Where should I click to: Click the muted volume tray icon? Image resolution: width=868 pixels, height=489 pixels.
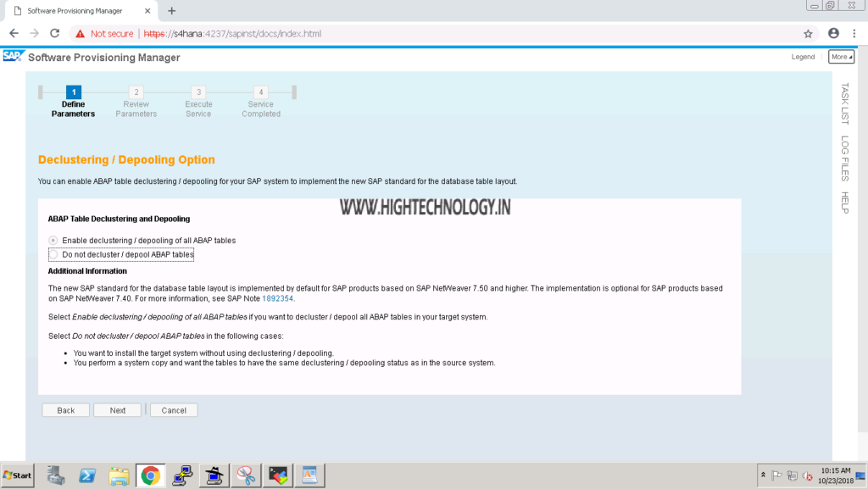click(x=808, y=475)
